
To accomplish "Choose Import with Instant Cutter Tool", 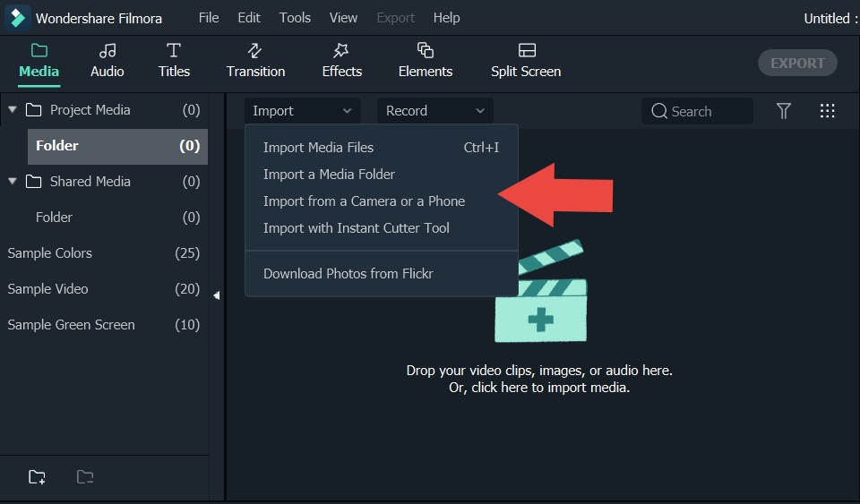I will pos(382,228).
